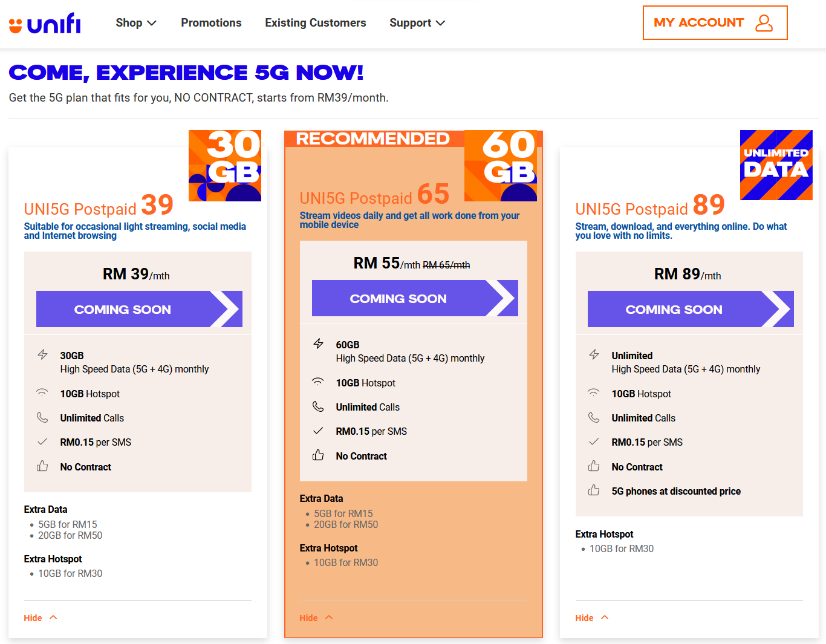Click the thumbs-up icon beside 5G phones at discounted price

tap(594, 490)
